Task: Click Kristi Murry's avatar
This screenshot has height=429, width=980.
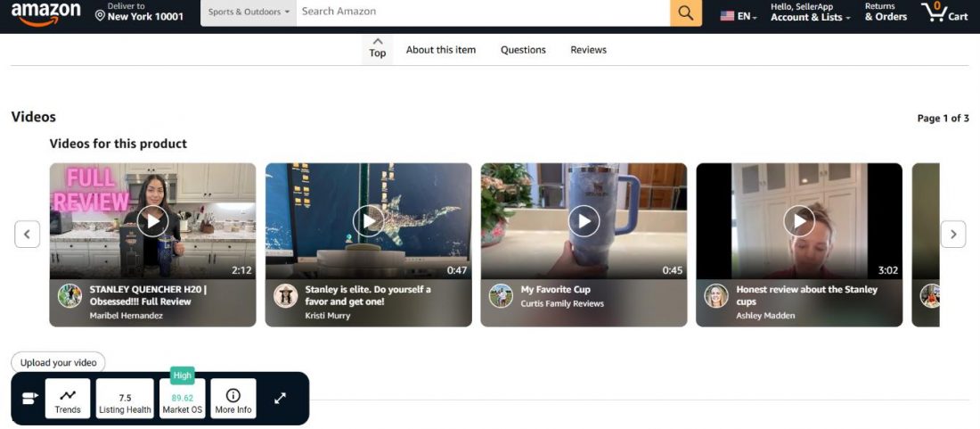Action: (286, 296)
